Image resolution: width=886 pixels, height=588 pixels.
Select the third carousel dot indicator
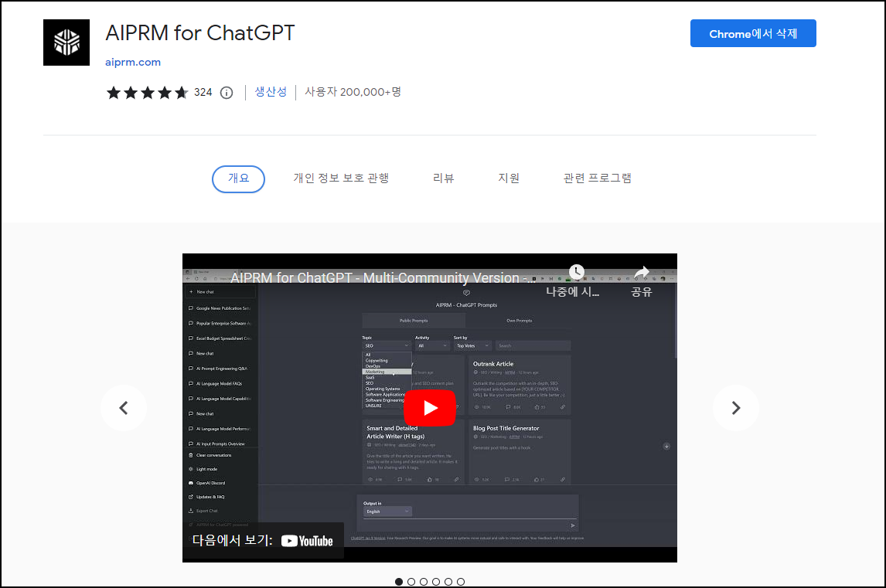(x=424, y=582)
